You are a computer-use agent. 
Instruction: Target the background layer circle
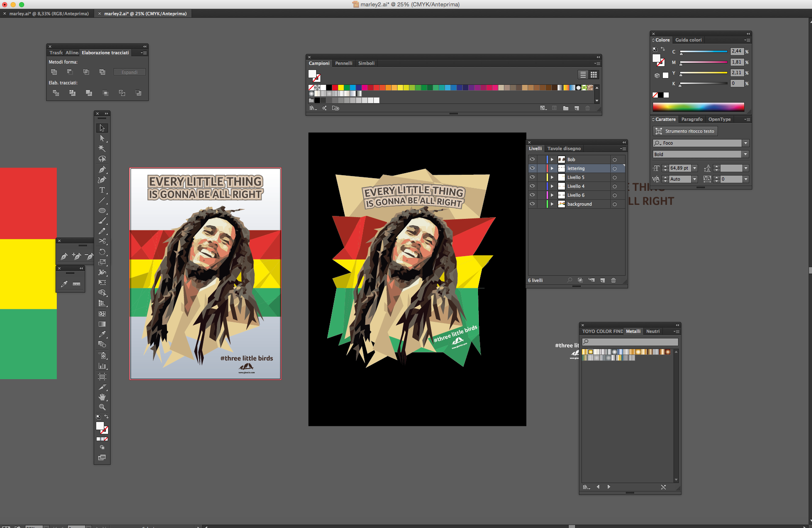pos(615,204)
